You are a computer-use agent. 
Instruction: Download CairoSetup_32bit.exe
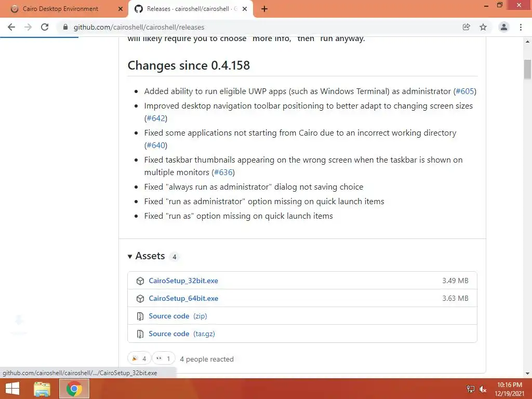point(183,281)
